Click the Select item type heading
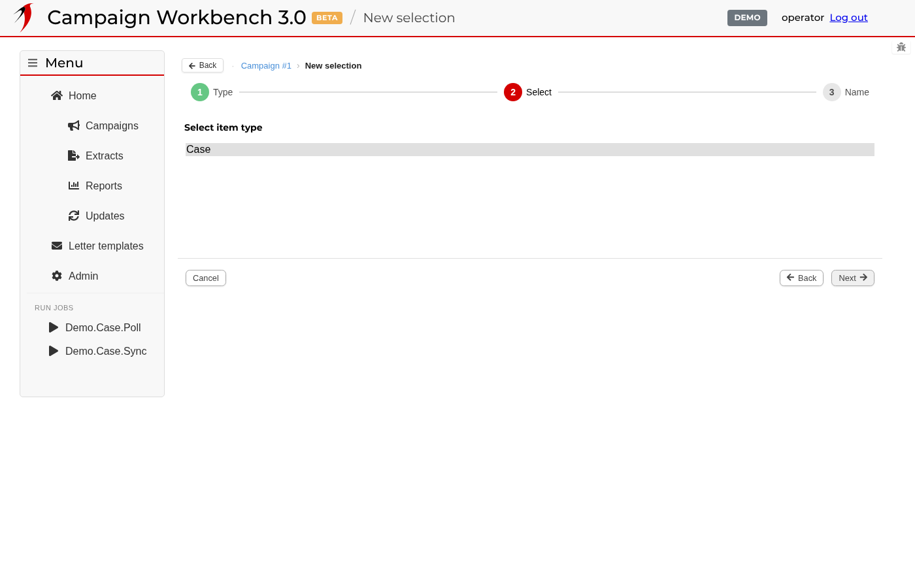 point(223,127)
